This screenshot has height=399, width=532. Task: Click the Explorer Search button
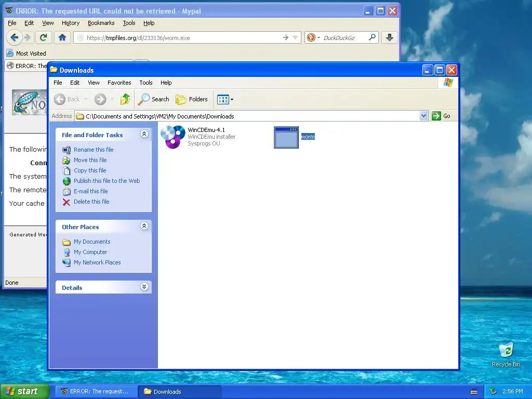coord(153,99)
